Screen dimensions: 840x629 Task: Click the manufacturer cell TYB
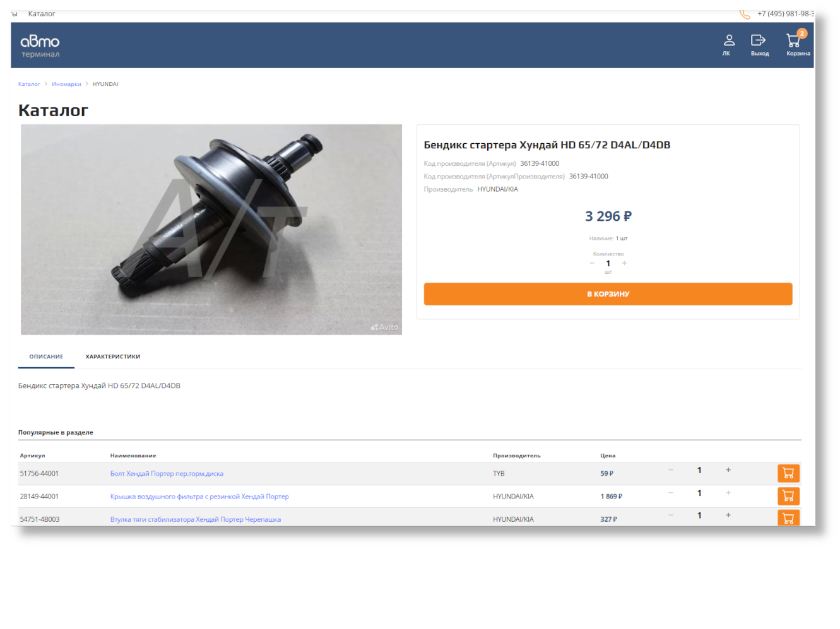pyautogui.click(x=499, y=474)
